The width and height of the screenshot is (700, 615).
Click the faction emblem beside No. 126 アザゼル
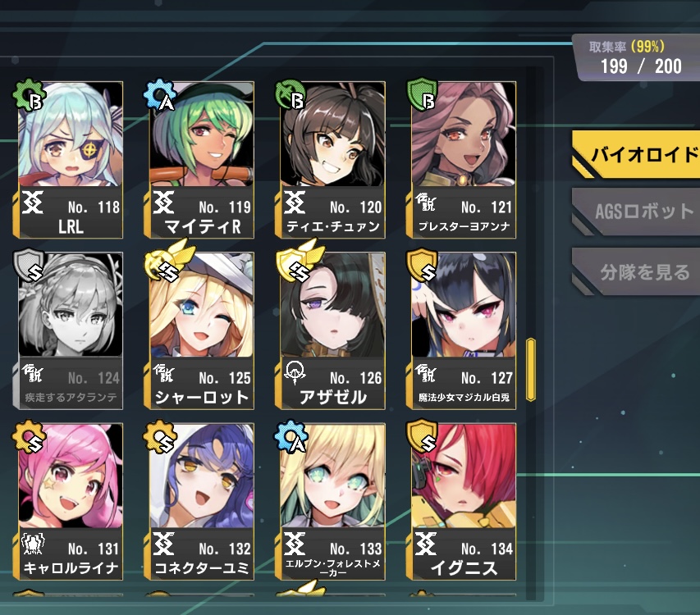295,373
